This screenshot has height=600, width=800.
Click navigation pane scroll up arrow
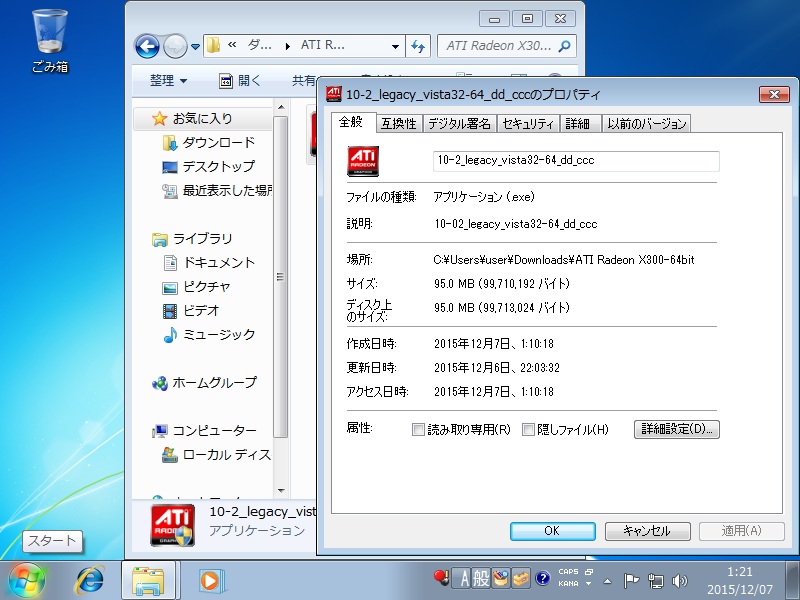click(281, 107)
